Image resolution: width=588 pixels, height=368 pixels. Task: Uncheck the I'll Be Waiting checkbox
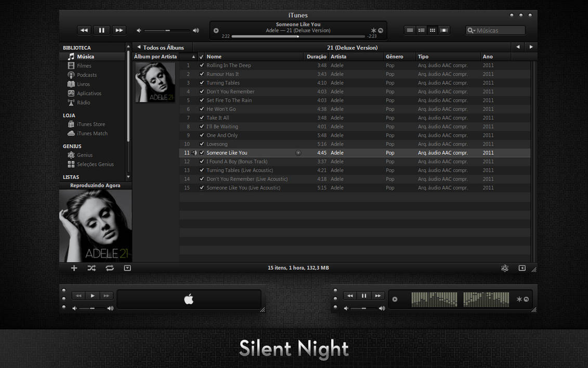[x=202, y=126]
